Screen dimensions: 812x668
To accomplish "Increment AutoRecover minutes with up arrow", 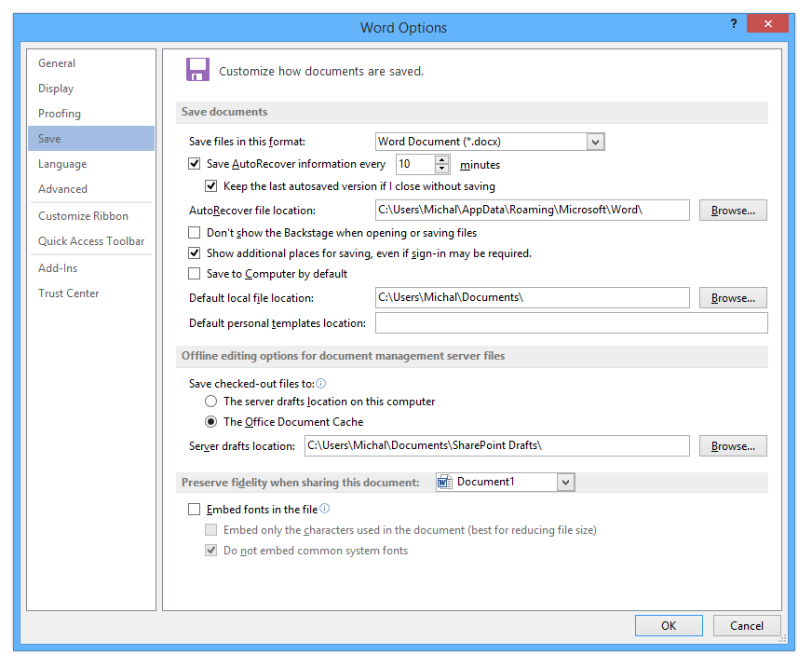I will pos(442,159).
